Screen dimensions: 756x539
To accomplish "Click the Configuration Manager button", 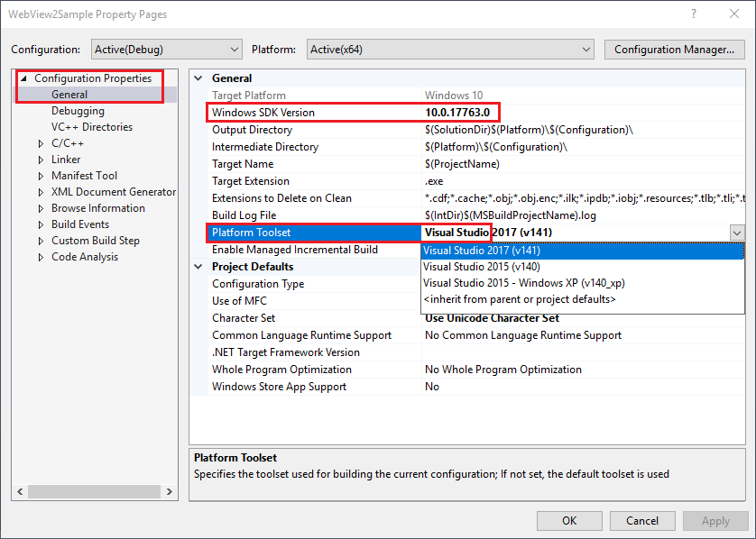I will point(674,50).
